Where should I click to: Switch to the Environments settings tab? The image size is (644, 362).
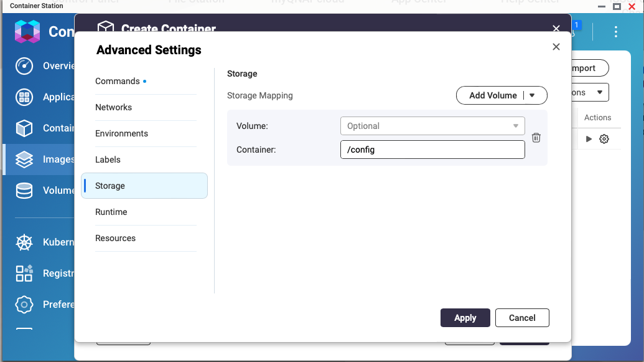click(x=121, y=134)
